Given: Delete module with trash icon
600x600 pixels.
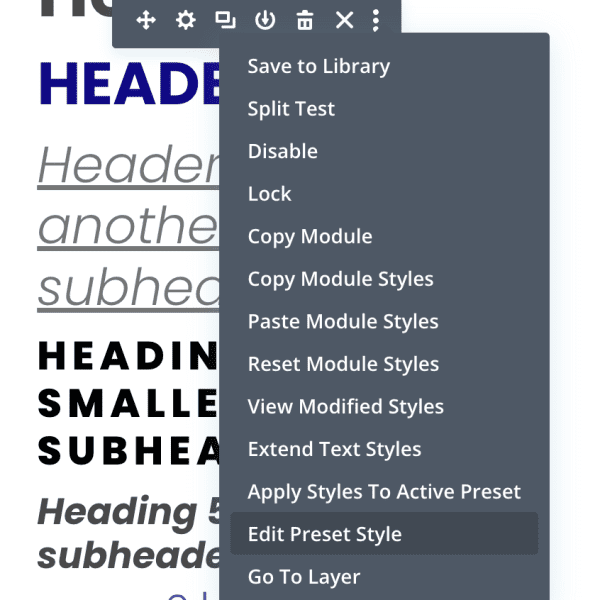Looking at the screenshot, I should [x=305, y=20].
